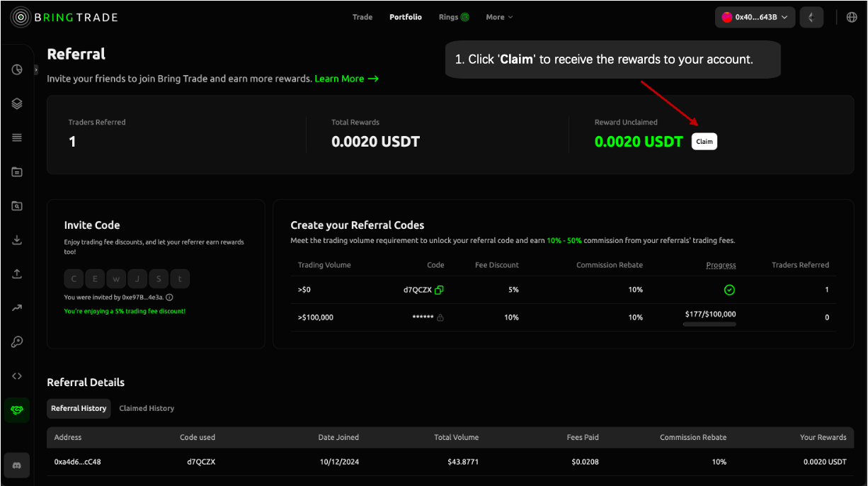Open the globe language selector
The image size is (868, 486).
852,17
